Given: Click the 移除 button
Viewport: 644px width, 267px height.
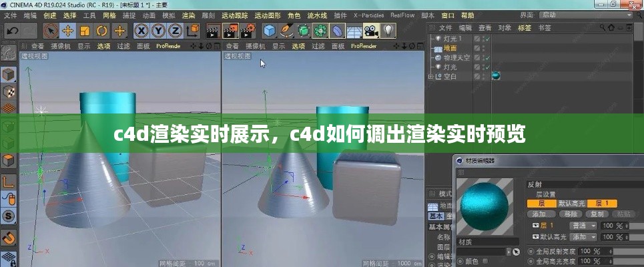Looking at the screenshot, I should [x=571, y=214].
